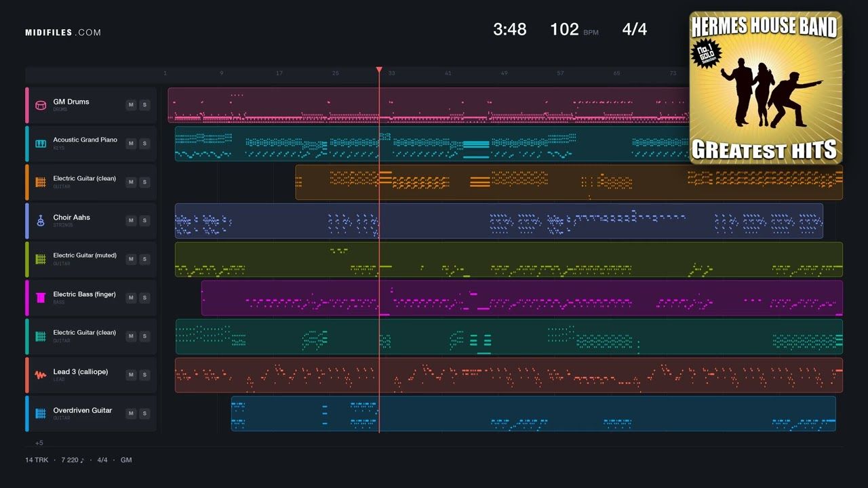
Task: Click the Choir Aahs strings icon
Action: tap(41, 221)
